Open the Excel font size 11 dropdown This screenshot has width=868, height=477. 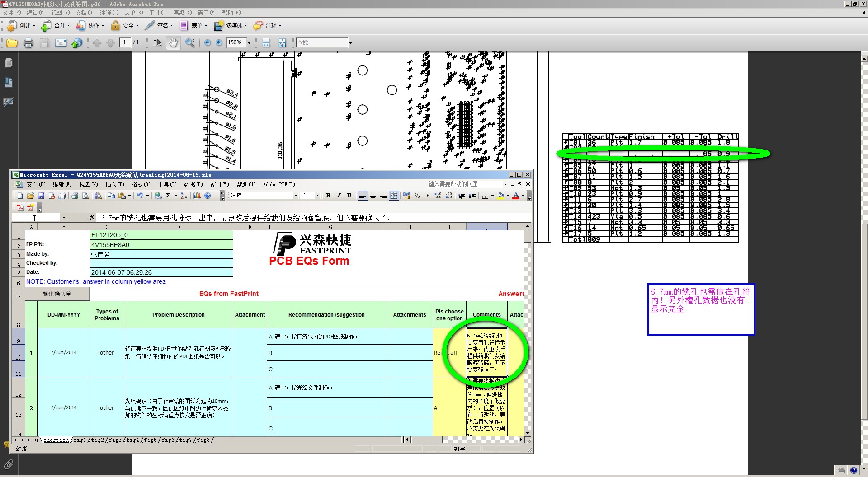(317, 196)
